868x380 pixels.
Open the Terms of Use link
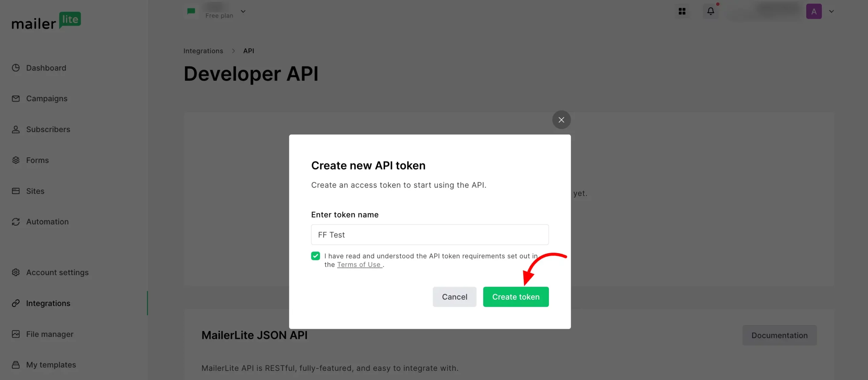tap(359, 265)
